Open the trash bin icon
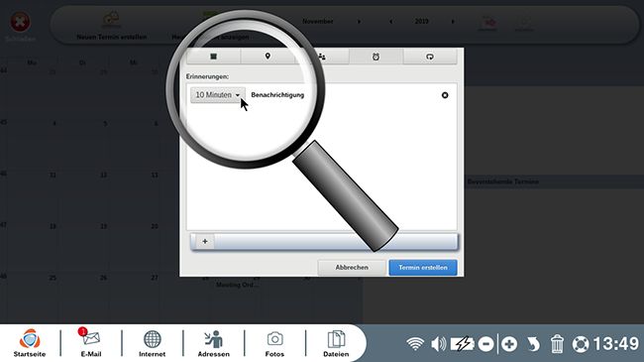Image resolution: width=644 pixels, height=362 pixels. click(557, 344)
